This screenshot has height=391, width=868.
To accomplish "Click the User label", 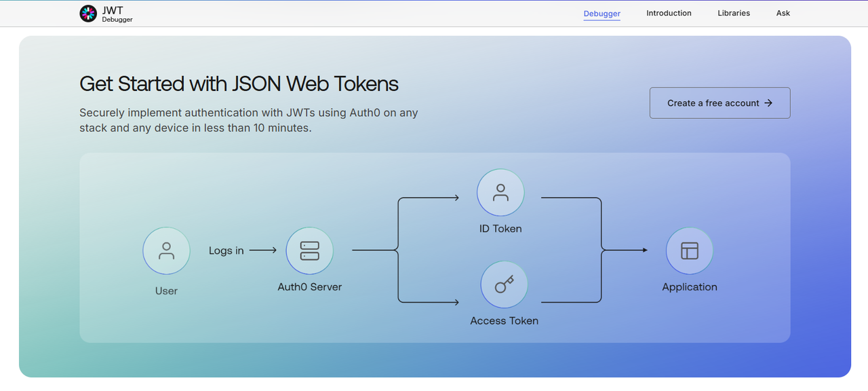I will [x=166, y=291].
